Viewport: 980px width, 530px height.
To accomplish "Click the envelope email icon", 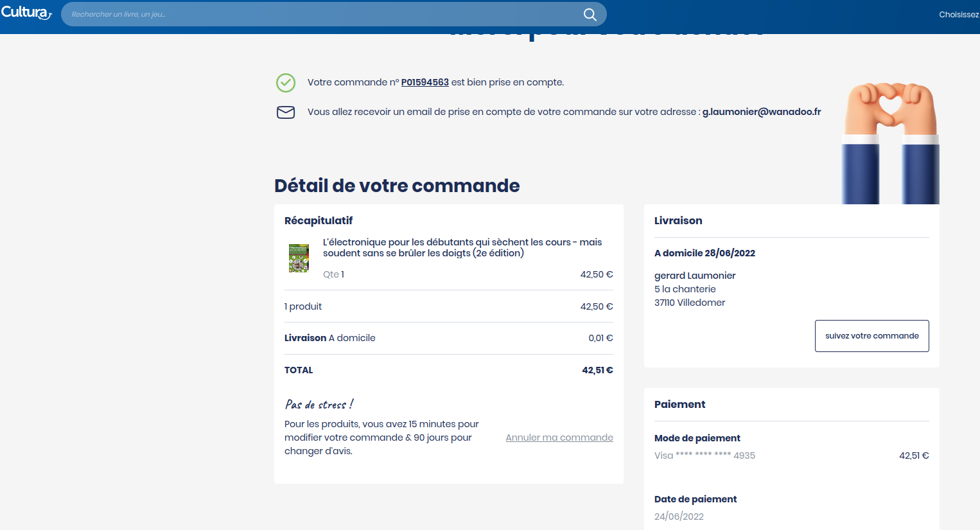I will click(286, 112).
